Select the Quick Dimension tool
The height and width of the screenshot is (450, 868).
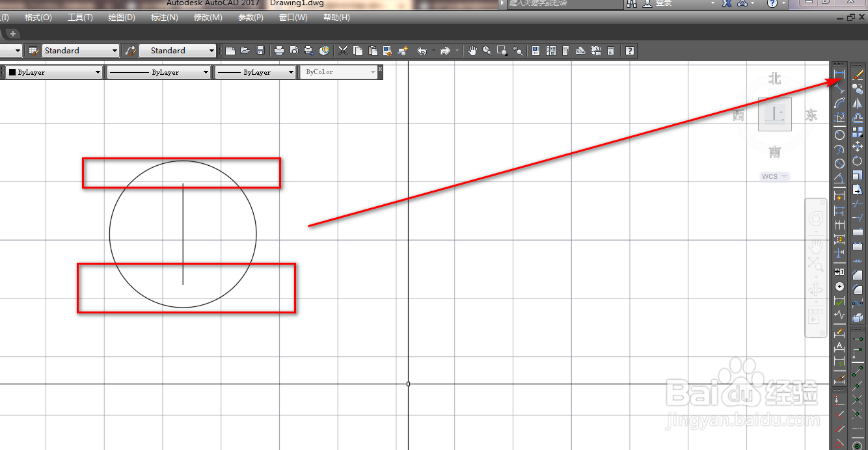click(x=839, y=196)
